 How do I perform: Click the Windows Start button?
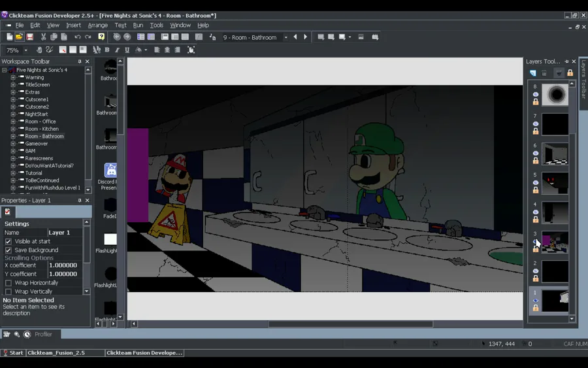(12, 353)
